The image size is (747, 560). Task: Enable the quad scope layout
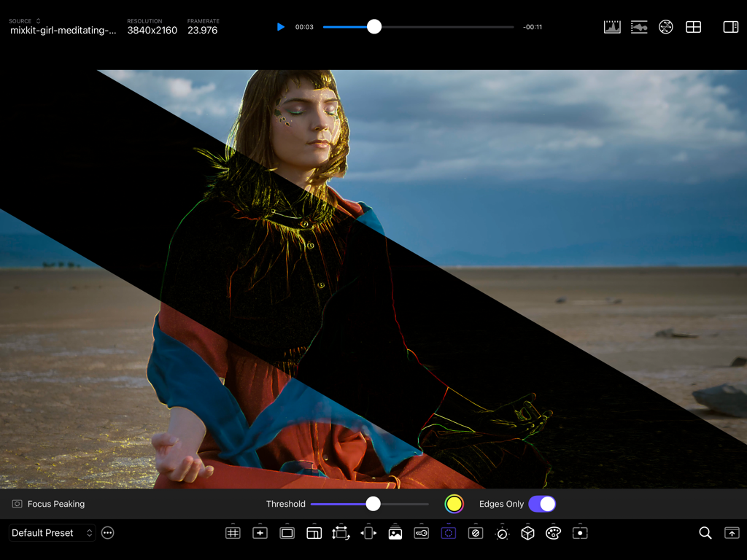click(x=693, y=26)
